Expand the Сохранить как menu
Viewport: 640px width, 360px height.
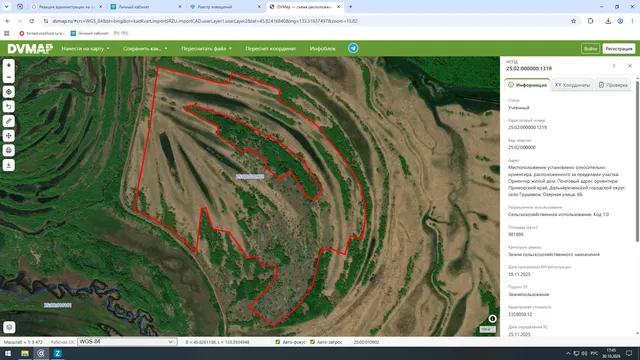pos(145,49)
